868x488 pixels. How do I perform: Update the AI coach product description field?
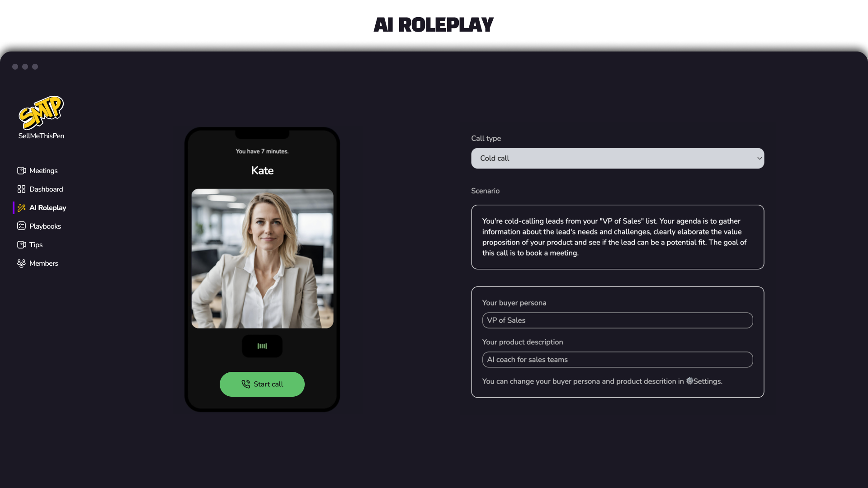point(618,359)
